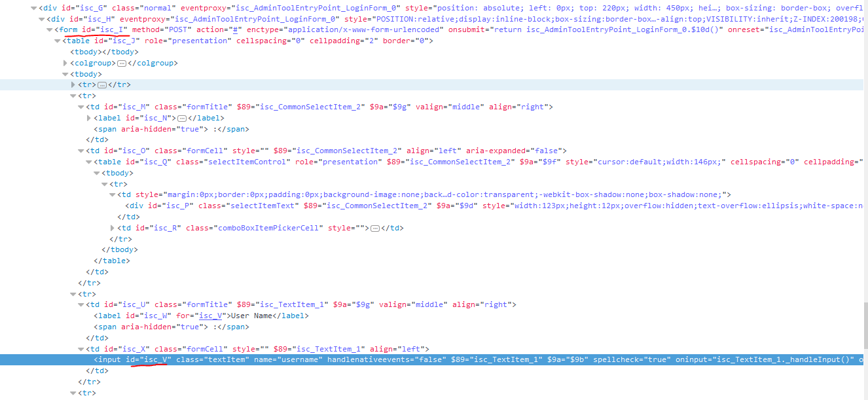Viewport: 868px width, 400px height.
Task: Click spellcheck="true" attribute on input row
Action: 632,360
